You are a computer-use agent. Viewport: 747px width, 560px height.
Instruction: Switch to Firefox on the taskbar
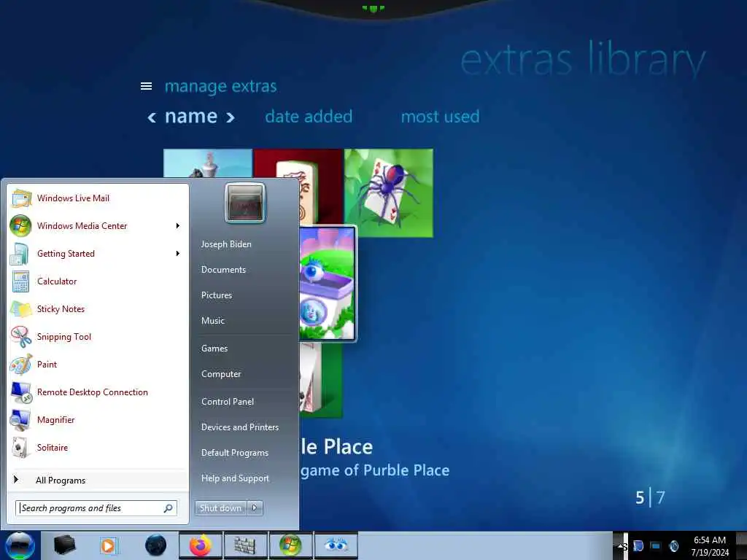(x=201, y=545)
